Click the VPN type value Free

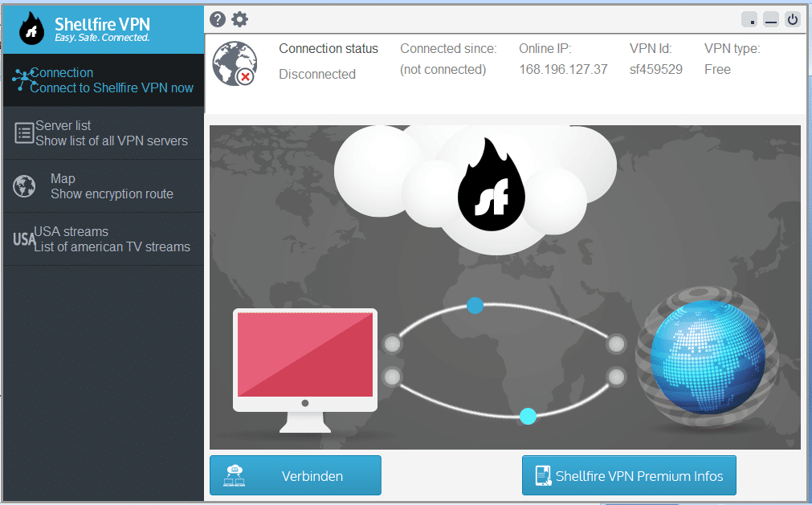coord(717,69)
